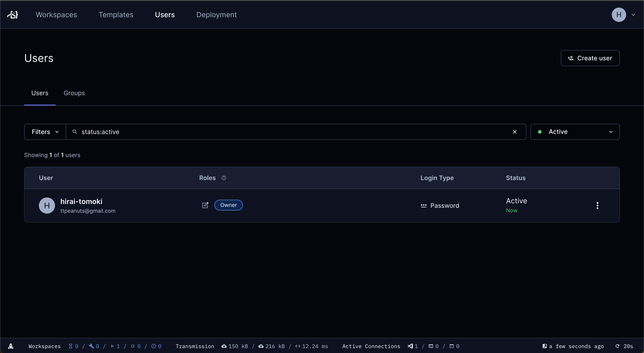Open the edit username pencil icon for hirai-tomoki

click(205, 205)
